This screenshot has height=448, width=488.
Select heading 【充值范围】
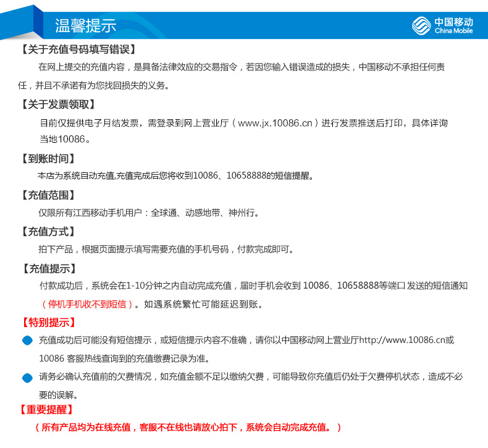[48, 195]
